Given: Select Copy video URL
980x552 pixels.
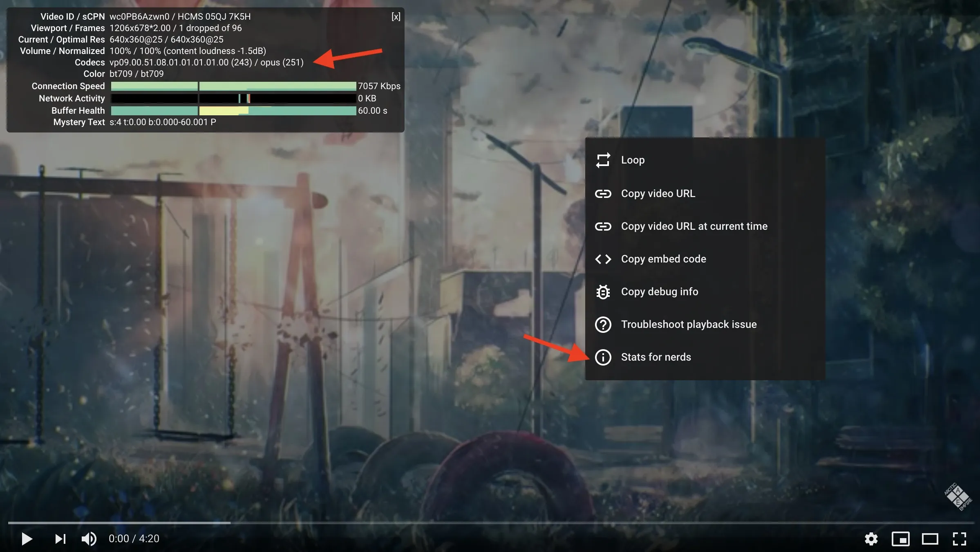Looking at the screenshot, I should [658, 193].
